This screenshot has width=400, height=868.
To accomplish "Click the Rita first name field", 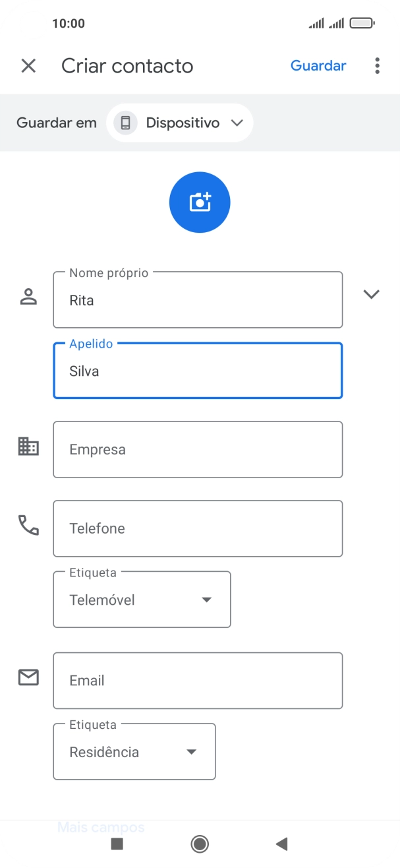I will (198, 300).
